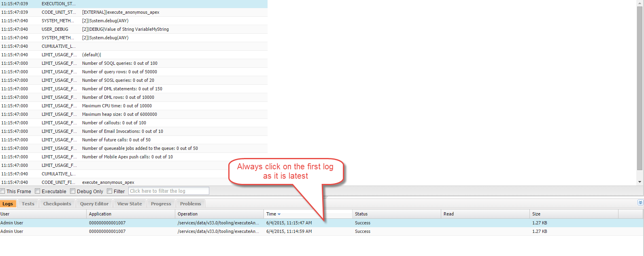
Task: Sort logs by Status column header
Action: pos(361,214)
